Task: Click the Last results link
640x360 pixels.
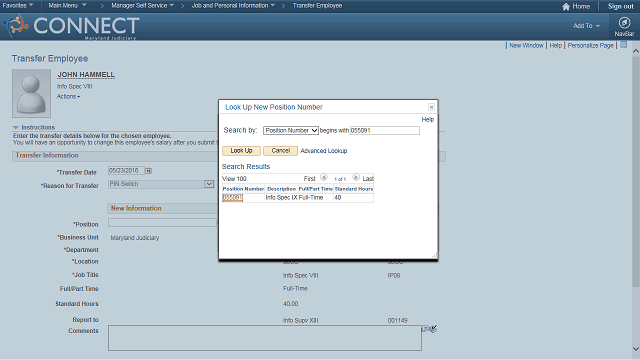Action: (x=368, y=179)
